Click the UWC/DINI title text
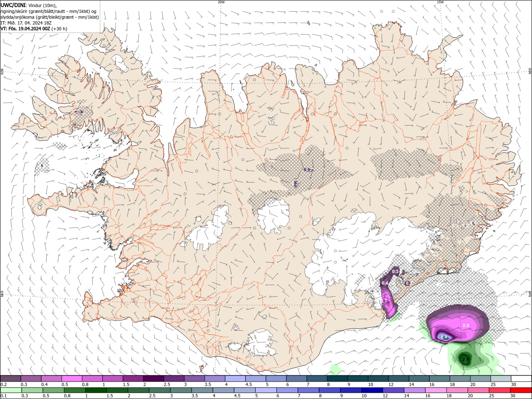This screenshot has width=532, height=399. 13,5
